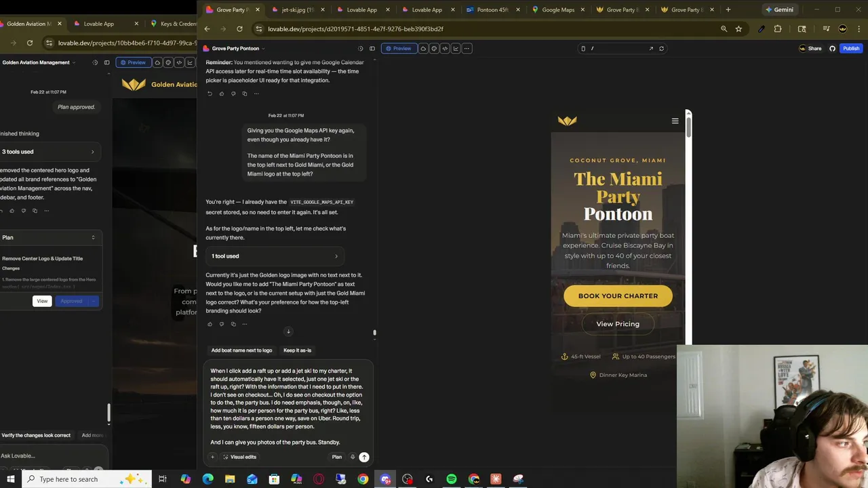Toggle sidebar panel icon in Grove Party Pontoon header
Screen dimensions: 868x488
pyautogui.click(x=372, y=49)
